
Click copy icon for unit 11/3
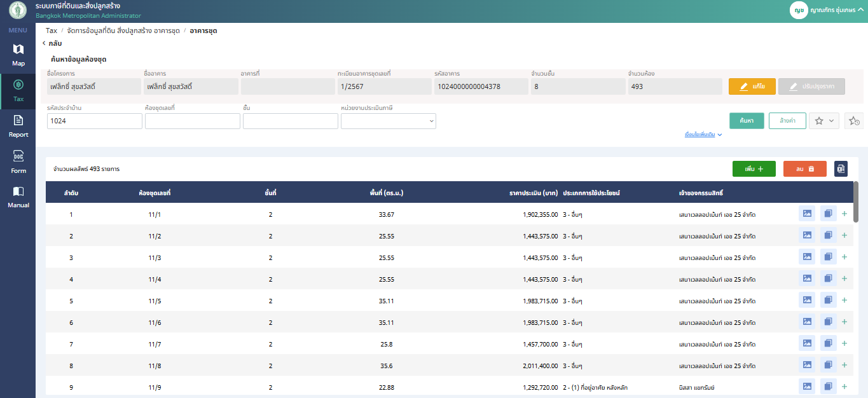(x=828, y=257)
